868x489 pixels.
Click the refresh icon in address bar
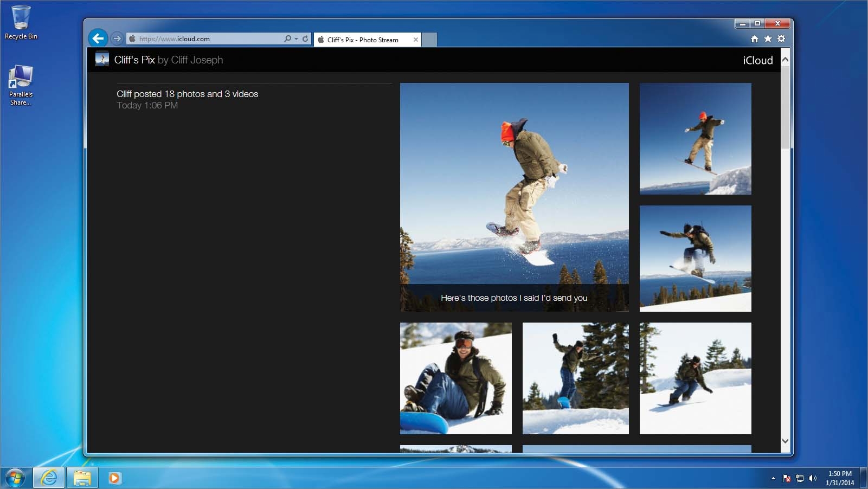click(305, 38)
